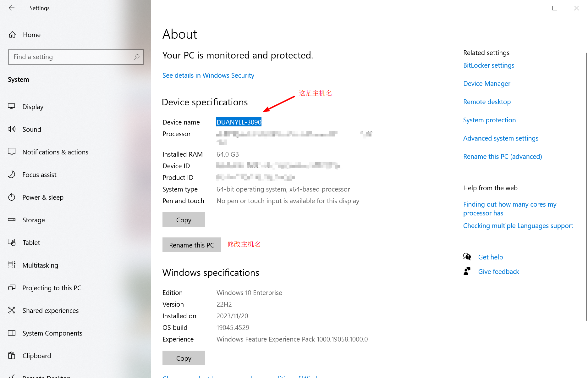Click the magnifier icon in search box

coord(136,57)
